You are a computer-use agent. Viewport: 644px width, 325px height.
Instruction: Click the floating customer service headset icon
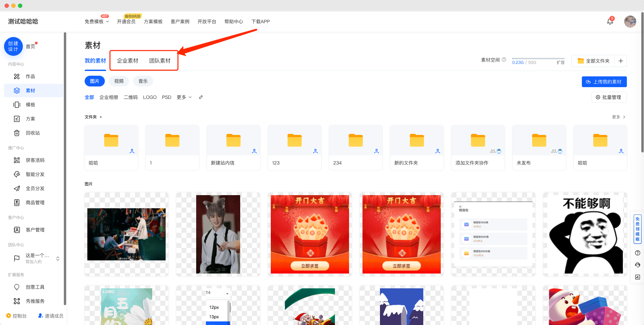(x=638, y=265)
